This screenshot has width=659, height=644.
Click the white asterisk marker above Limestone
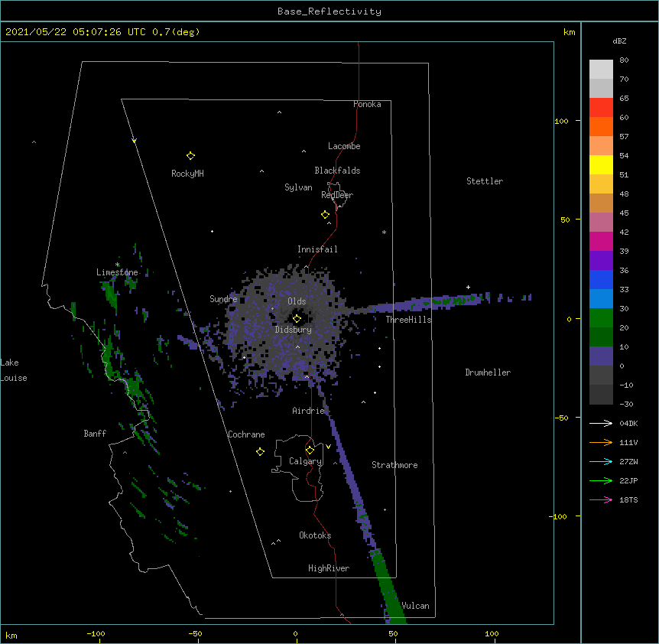pyautogui.click(x=117, y=265)
